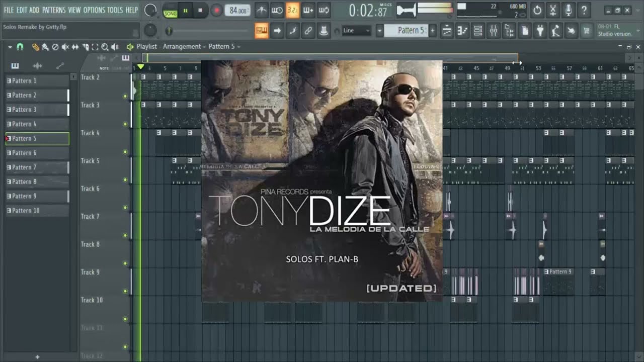Toggle the SONG / pattern mode button
This screenshot has height=362, width=644.
170,11
